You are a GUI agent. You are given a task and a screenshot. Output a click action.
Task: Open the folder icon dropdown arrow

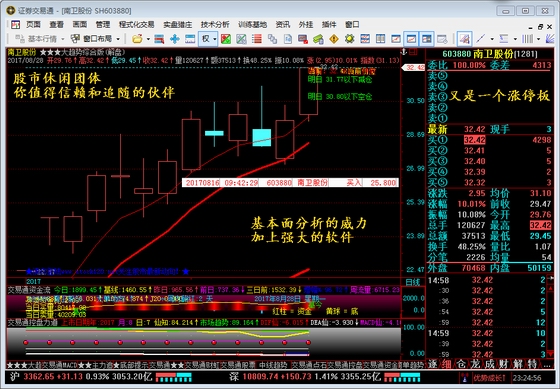tap(148, 39)
